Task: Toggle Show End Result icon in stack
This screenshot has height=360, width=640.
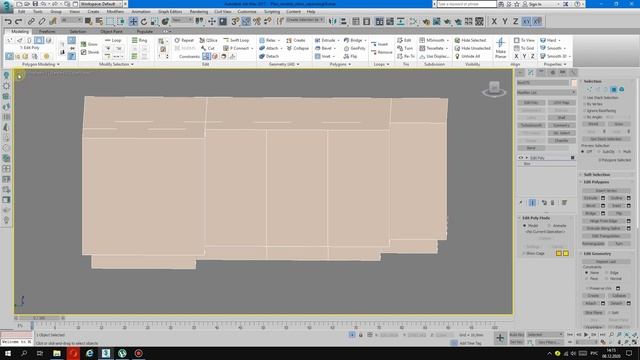Action: (532, 202)
